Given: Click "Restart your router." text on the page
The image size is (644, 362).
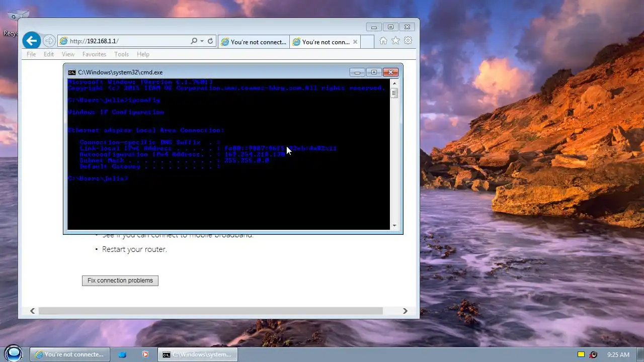Looking at the screenshot, I should [134, 249].
